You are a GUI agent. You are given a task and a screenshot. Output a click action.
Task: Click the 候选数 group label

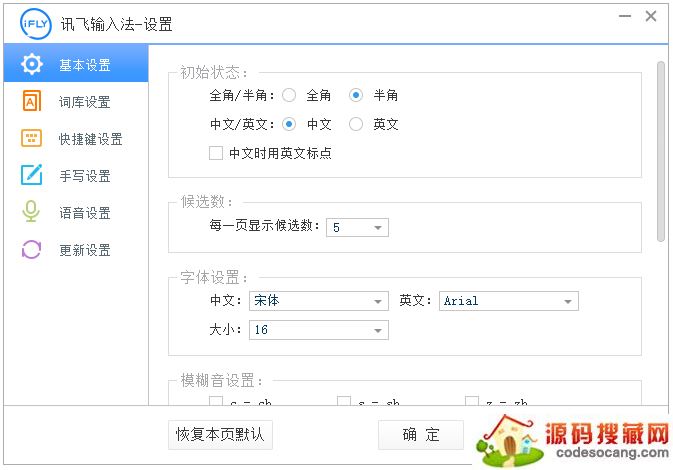point(206,201)
